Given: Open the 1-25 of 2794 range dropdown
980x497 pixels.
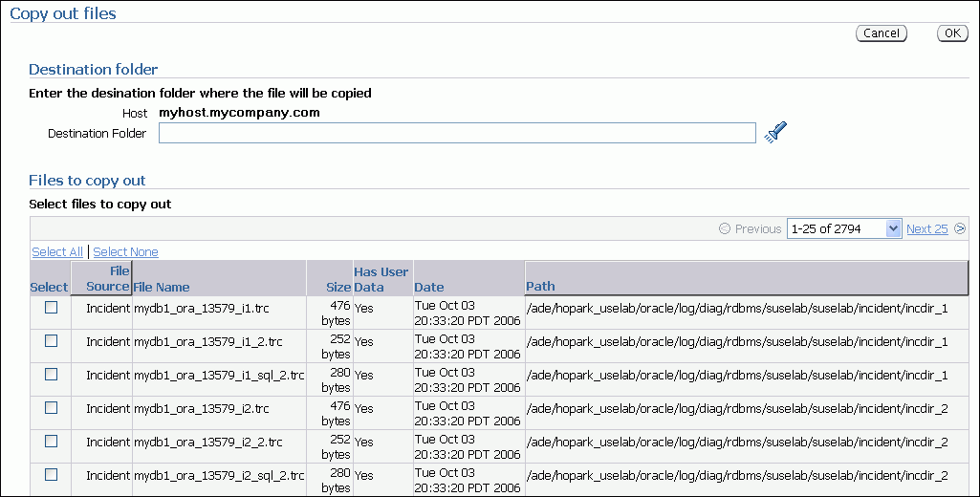Looking at the screenshot, I should 843,228.
